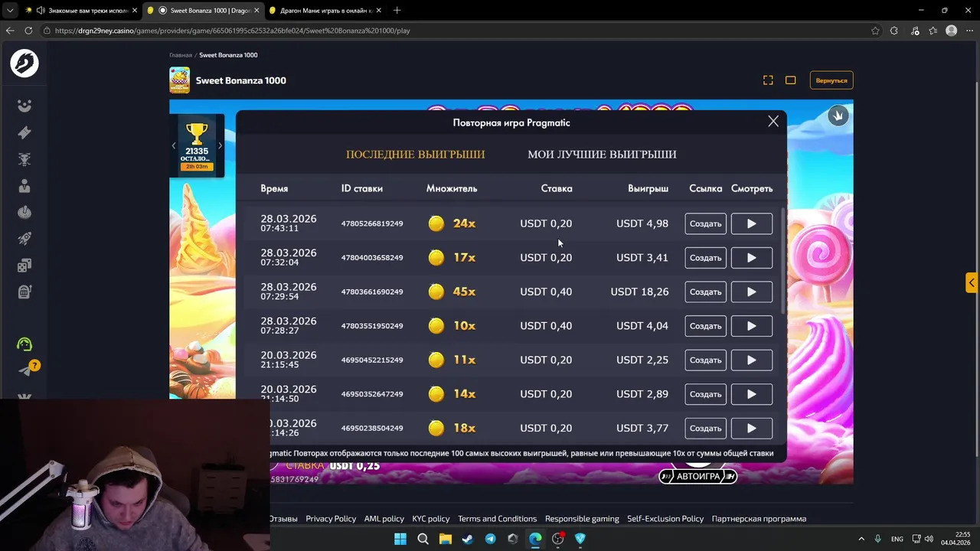Click Создать for the 11x win
Viewport: 980px width, 551px height.
tap(705, 360)
